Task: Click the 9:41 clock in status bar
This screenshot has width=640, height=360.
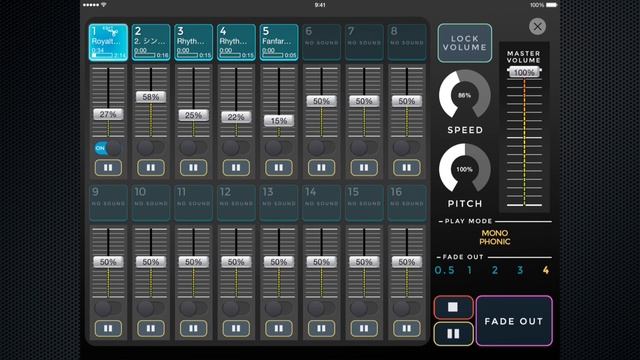Action: (320, 5)
